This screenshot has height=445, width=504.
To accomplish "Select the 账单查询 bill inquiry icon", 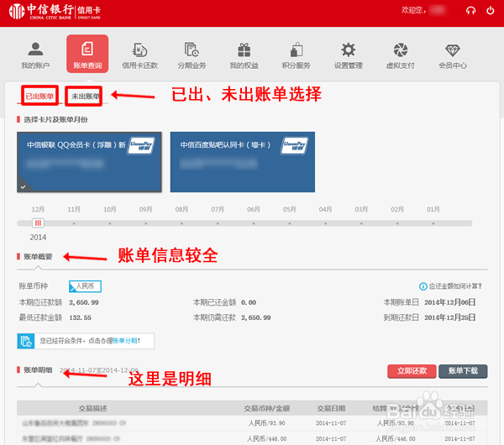I will (87, 54).
